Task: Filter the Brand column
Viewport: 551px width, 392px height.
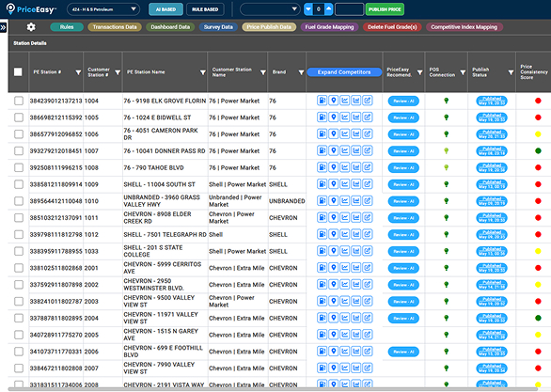Action: pos(301,72)
